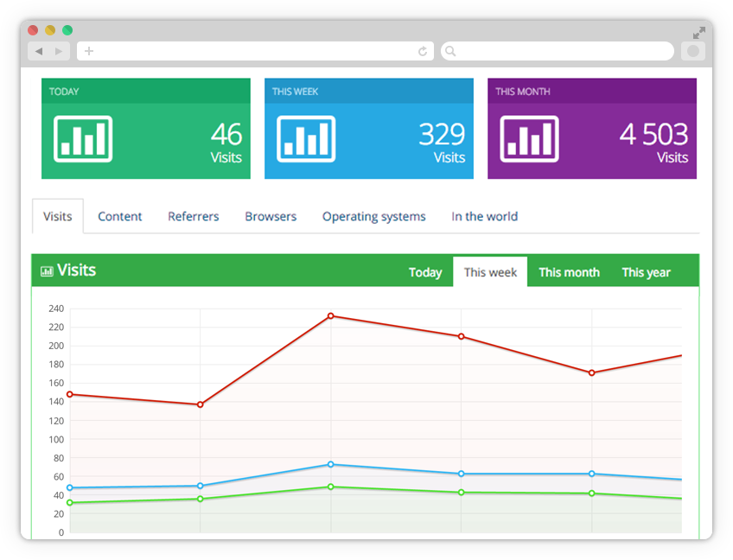Click the Visits chart panel heading
733x560 pixels.
[76, 270]
